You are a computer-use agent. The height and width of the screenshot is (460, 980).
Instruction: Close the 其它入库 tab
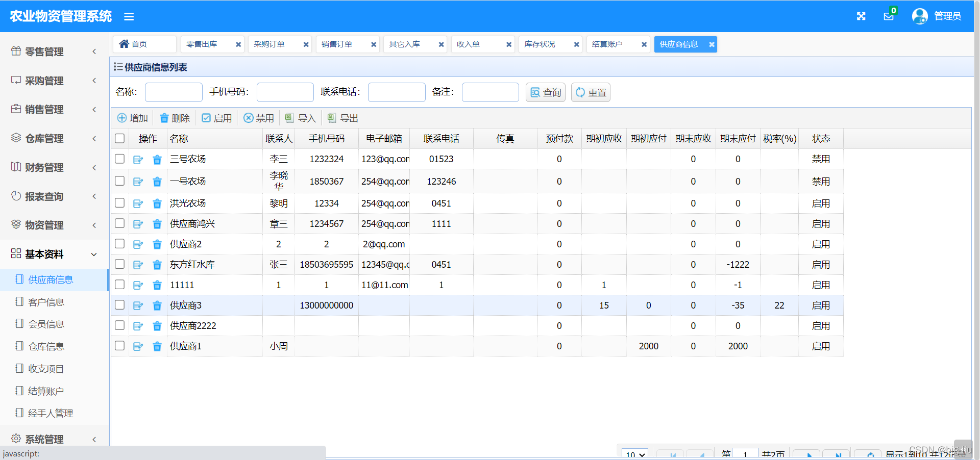pos(442,44)
